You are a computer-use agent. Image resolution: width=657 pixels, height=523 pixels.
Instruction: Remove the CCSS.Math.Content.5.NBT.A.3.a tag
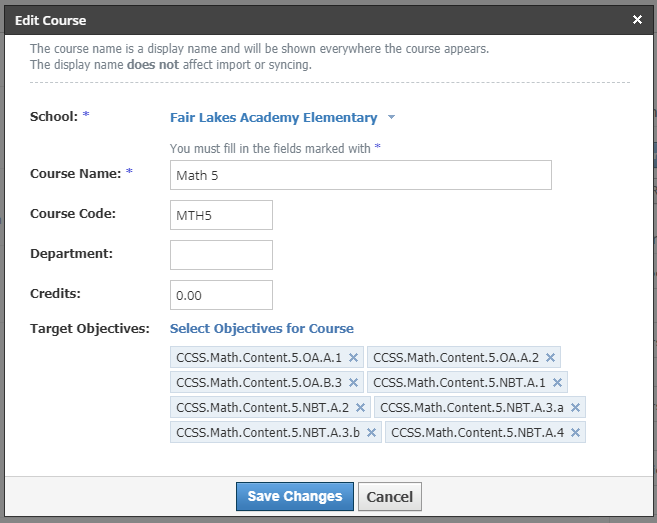575,408
